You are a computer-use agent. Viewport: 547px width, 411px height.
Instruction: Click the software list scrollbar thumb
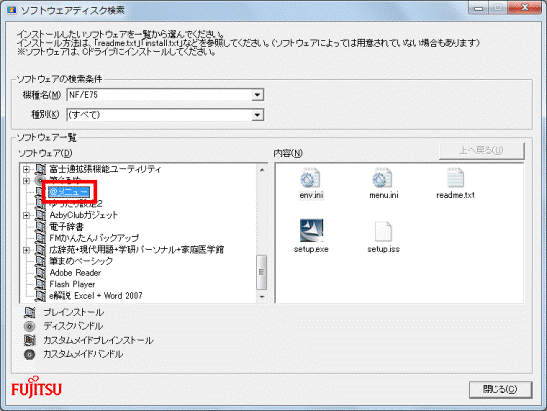pos(262,272)
